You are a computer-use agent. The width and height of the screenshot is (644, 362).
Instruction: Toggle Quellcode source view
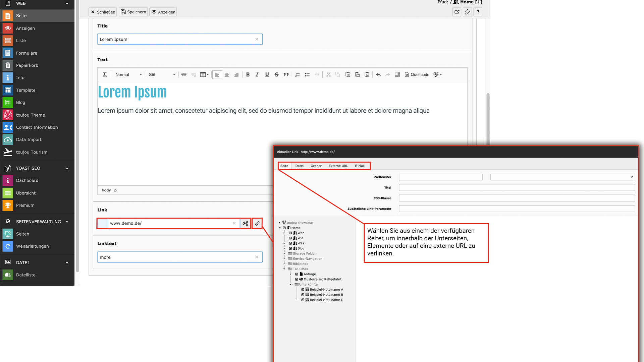[x=417, y=75]
